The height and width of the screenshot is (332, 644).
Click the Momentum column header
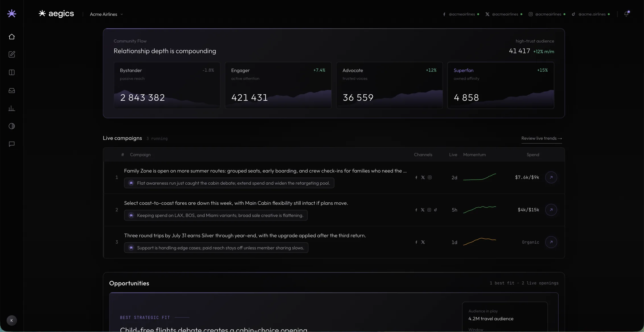click(x=474, y=155)
